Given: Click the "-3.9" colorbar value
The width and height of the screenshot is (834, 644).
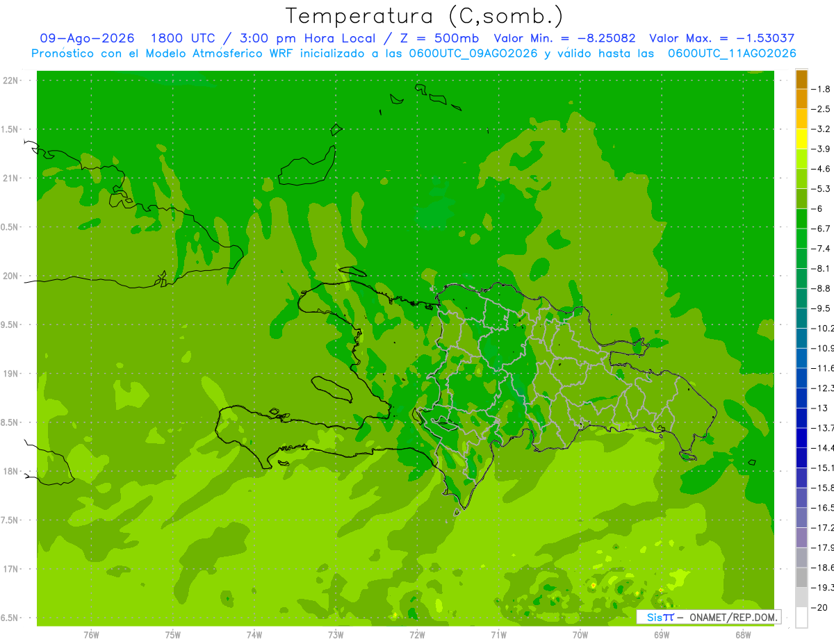Looking at the screenshot, I should 821,149.
